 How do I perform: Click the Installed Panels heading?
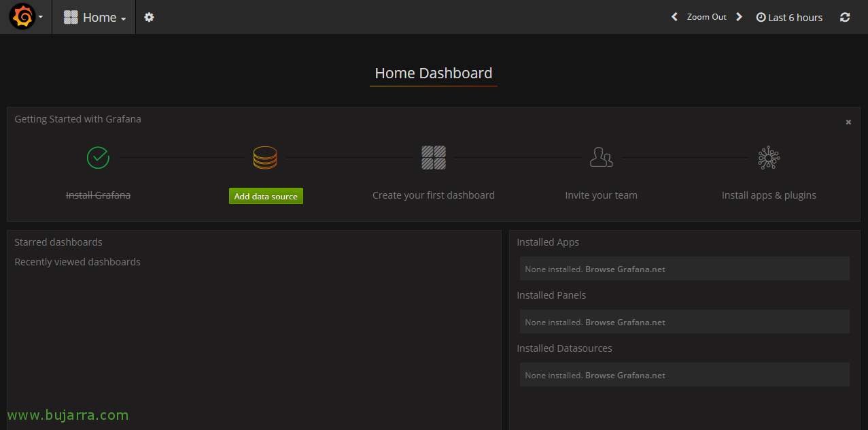pos(551,295)
